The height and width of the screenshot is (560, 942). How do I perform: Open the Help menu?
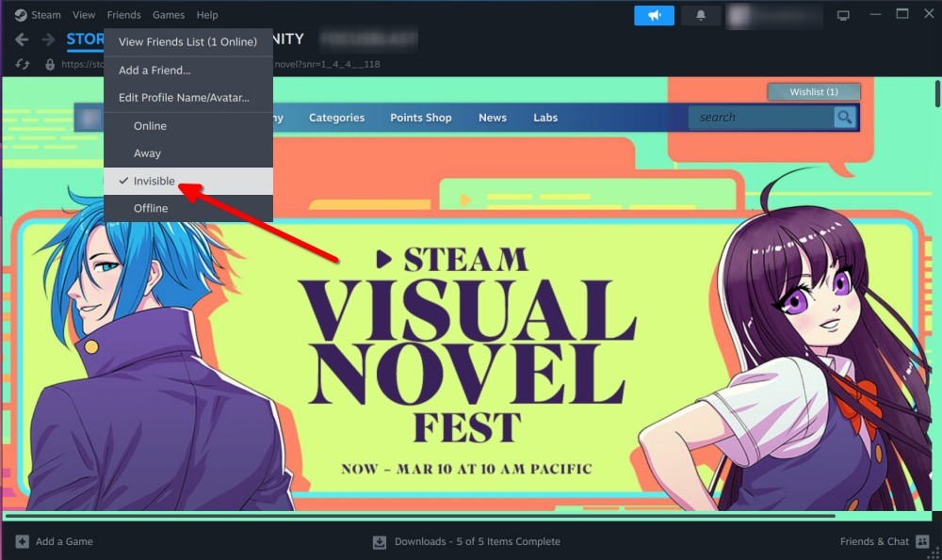207,15
